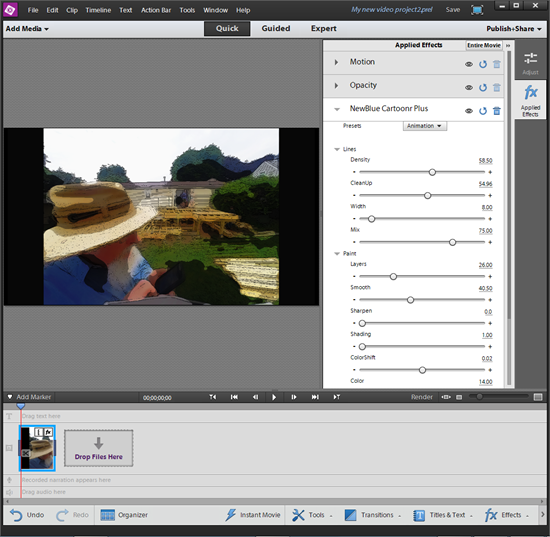This screenshot has height=537, width=550.
Task: Collapse the Lines section
Action: click(x=337, y=149)
